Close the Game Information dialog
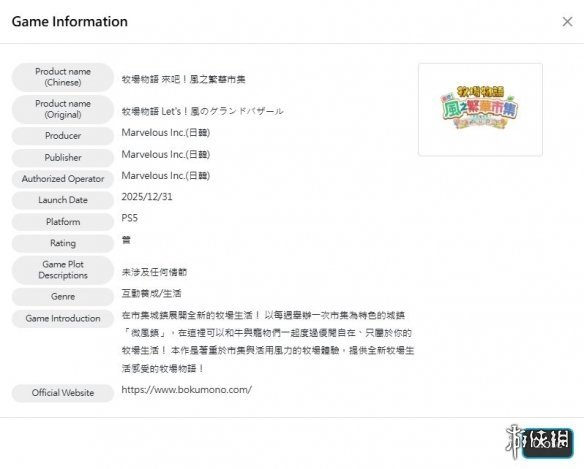The height and width of the screenshot is (469, 584). pyautogui.click(x=567, y=22)
